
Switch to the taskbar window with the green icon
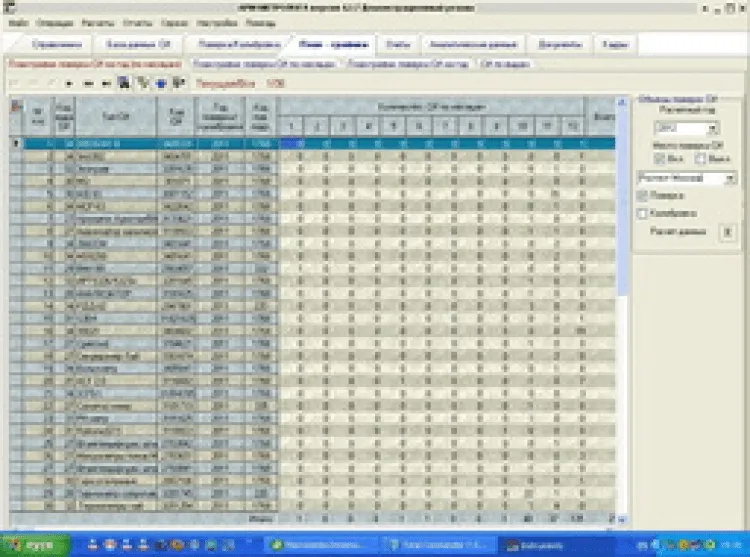[x=319, y=545]
